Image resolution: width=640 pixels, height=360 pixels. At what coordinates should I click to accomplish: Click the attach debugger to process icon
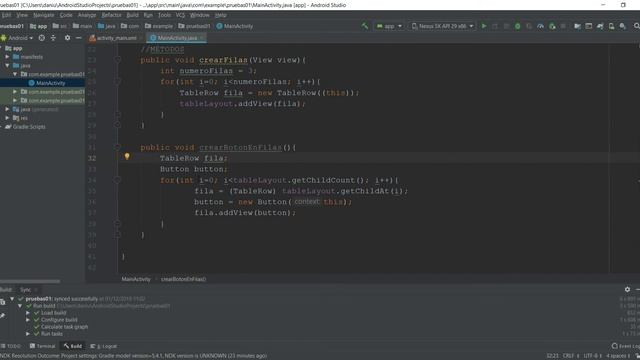(552, 26)
